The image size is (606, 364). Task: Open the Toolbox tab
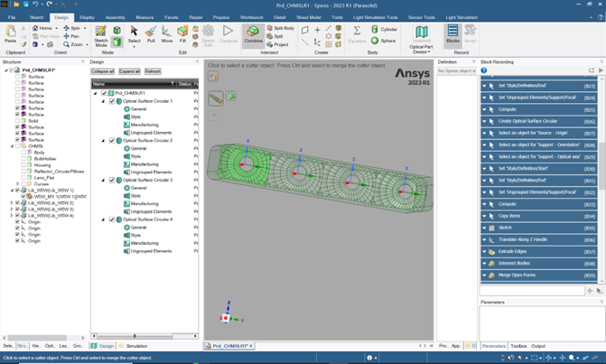pos(518,346)
